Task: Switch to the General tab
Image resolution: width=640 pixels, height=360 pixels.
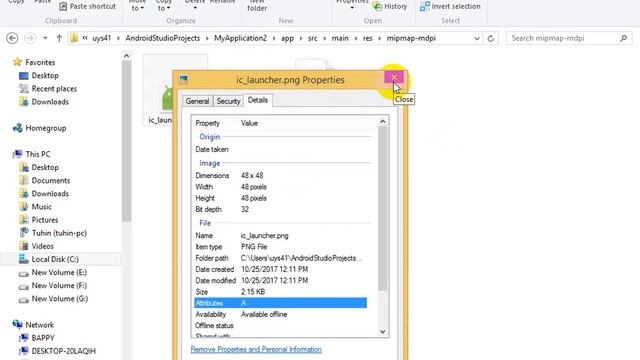Action: pyautogui.click(x=198, y=101)
